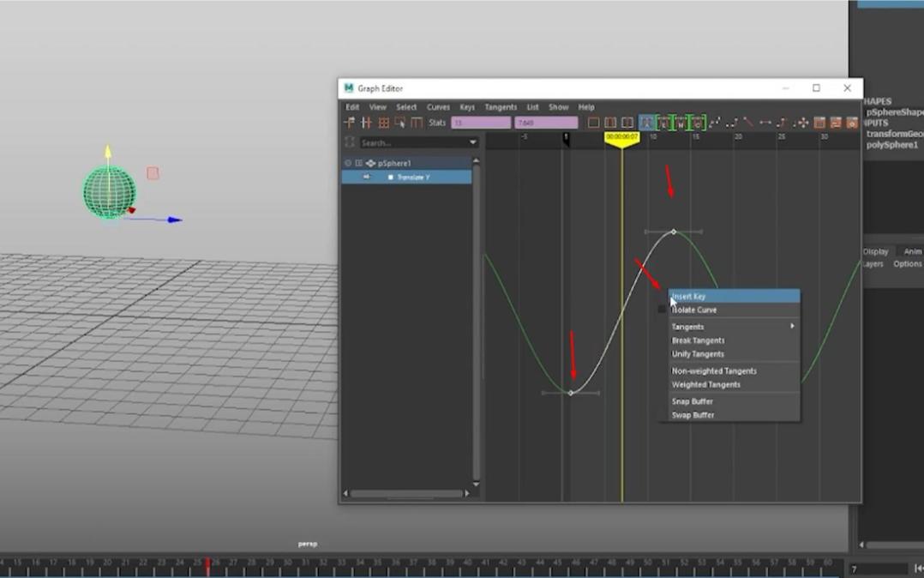Screen dimensions: 924x578
Task: Switch to the Display tab in layer editor
Action: [x=876, y=251]
